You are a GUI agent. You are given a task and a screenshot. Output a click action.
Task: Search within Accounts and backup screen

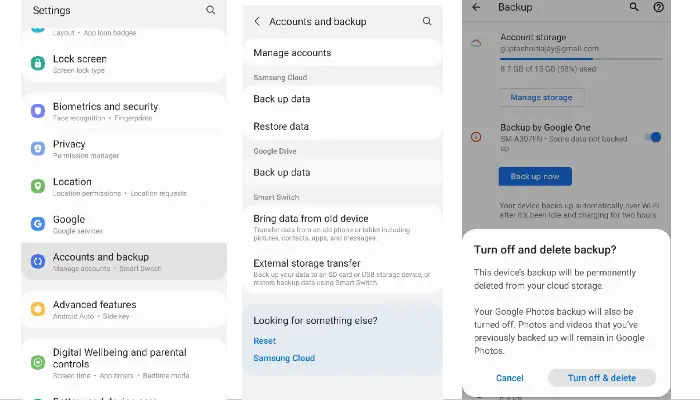click(427, 21)
